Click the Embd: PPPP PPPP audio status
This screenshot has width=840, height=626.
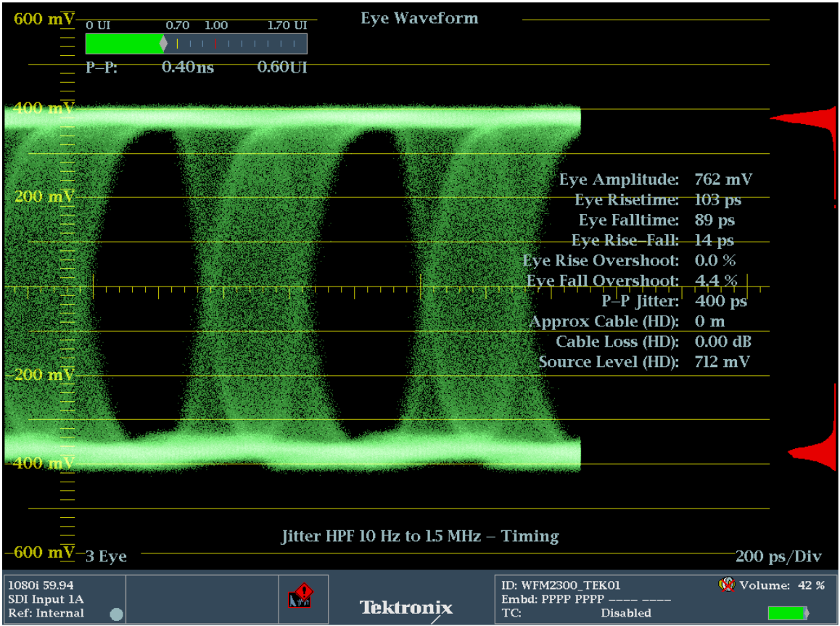point(585,599)
